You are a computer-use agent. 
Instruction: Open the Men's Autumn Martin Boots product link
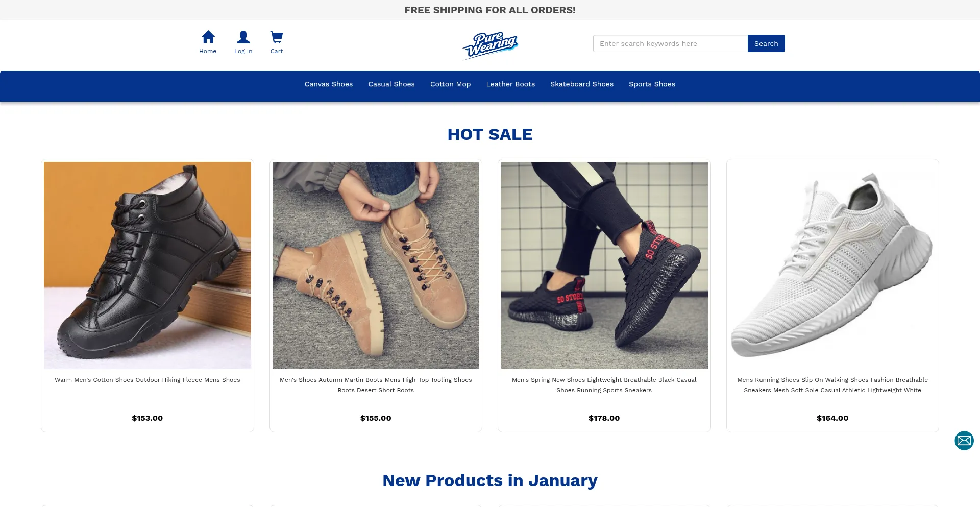pyautogui.click(x=376, y=384)
